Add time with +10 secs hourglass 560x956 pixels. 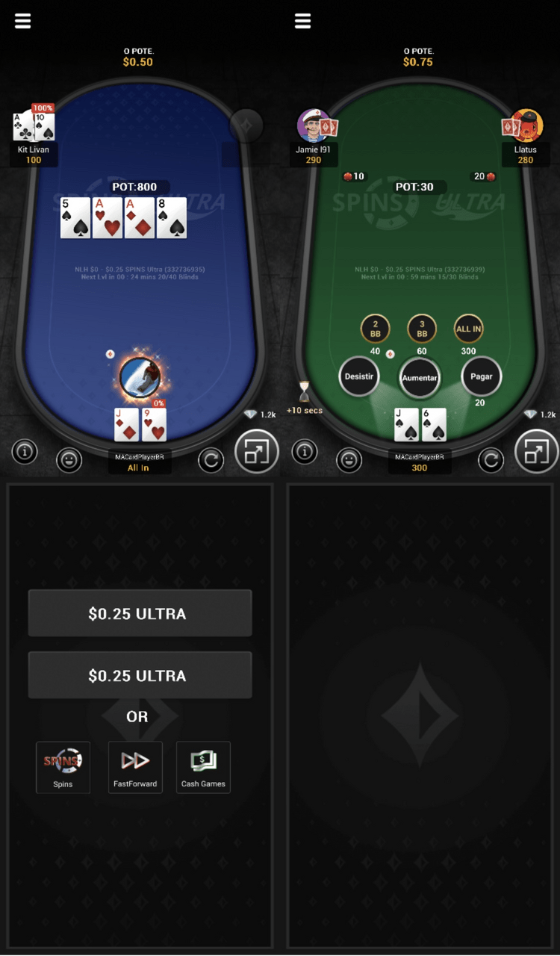click(x=304, y=397)
